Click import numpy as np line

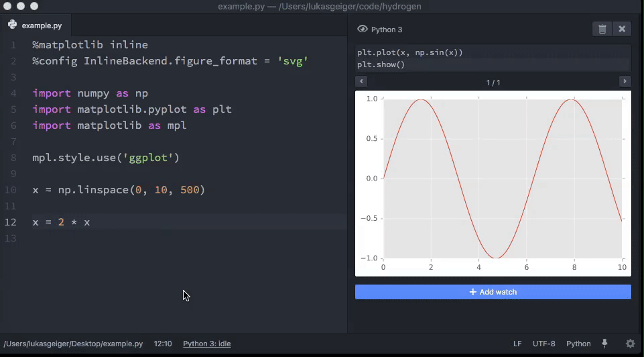(90, 93)
